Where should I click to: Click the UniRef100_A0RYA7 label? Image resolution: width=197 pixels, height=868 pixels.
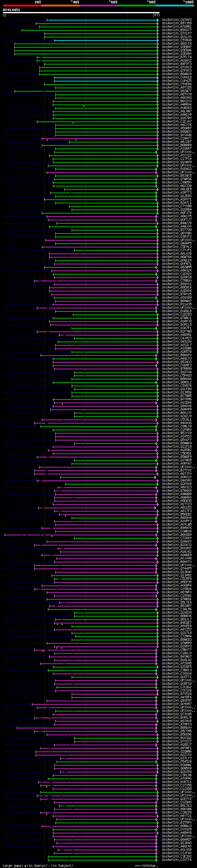(x=177, y=463)
